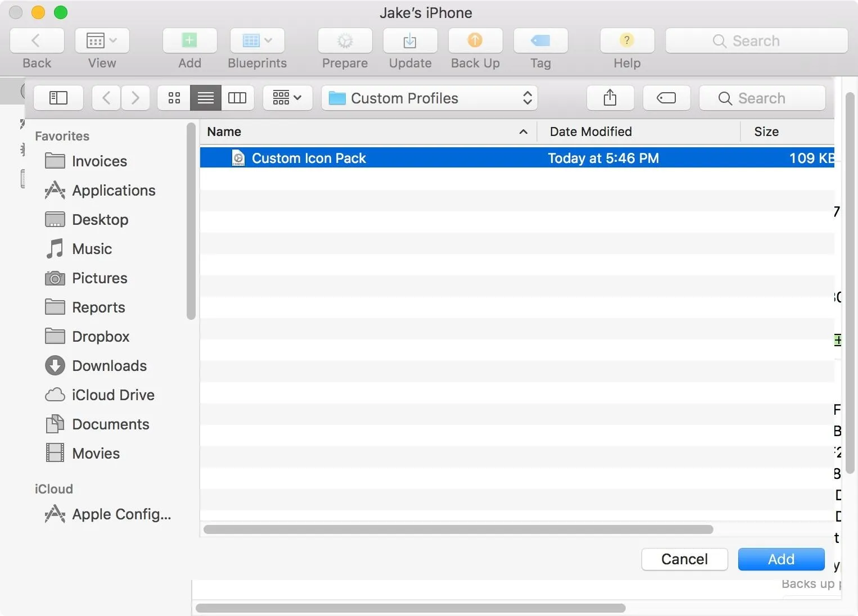Viewport: 858px width, 616px height.
Task: Switch to list view
Action: [x=206, y=98]
